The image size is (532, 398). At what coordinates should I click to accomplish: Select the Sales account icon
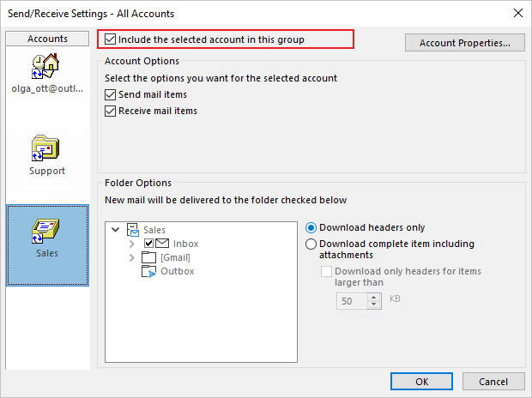pyautogui.click(x=45, y=231)
